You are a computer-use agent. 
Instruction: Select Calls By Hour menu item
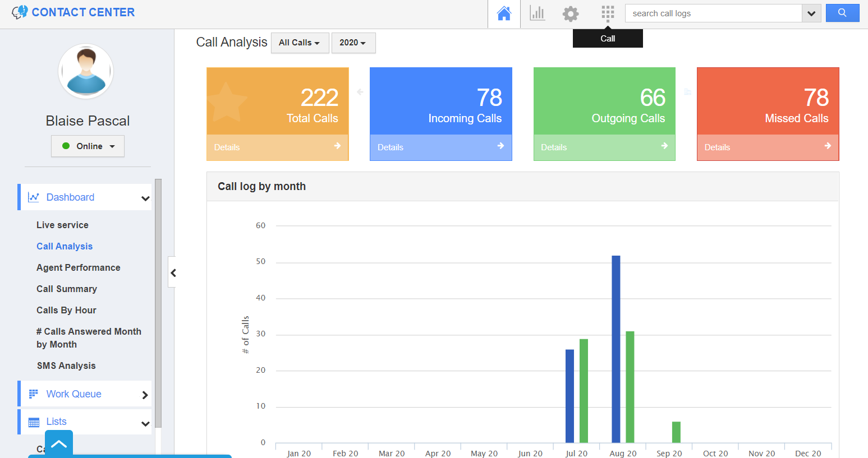(x=66, y=310)
